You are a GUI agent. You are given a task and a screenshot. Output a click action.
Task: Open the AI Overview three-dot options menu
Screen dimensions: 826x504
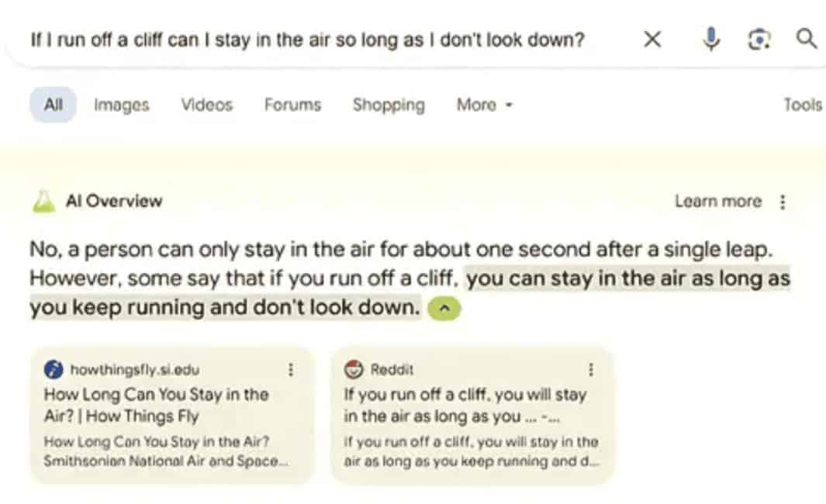point(783,202)
